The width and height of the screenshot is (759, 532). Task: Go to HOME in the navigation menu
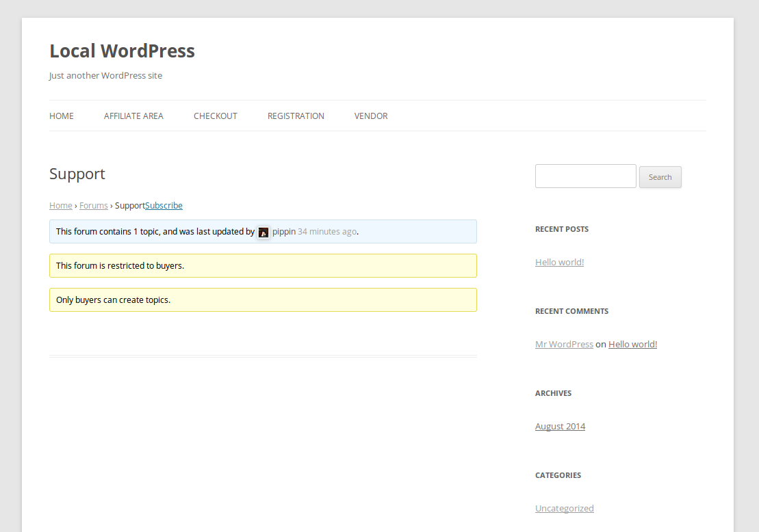tap(62, 116)
